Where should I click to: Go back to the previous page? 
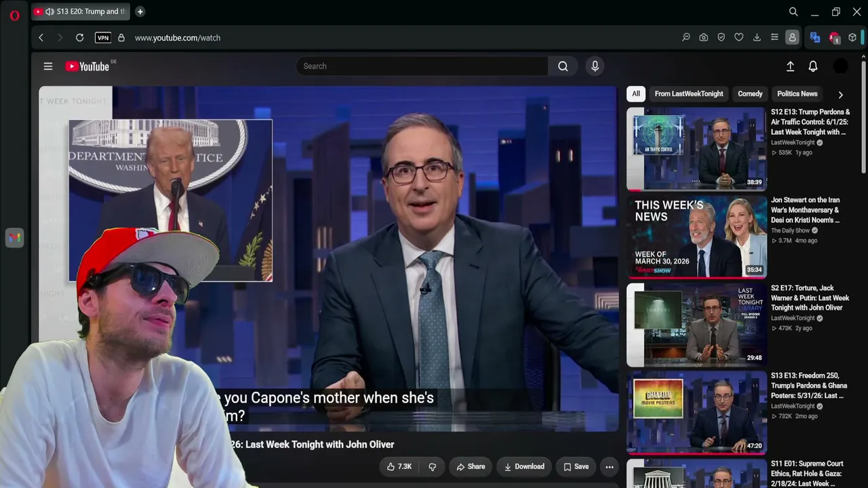[41, 38]
